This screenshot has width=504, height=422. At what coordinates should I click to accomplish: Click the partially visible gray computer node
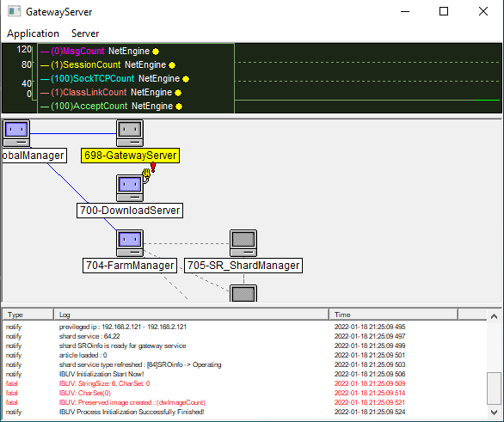coord(243,293)
